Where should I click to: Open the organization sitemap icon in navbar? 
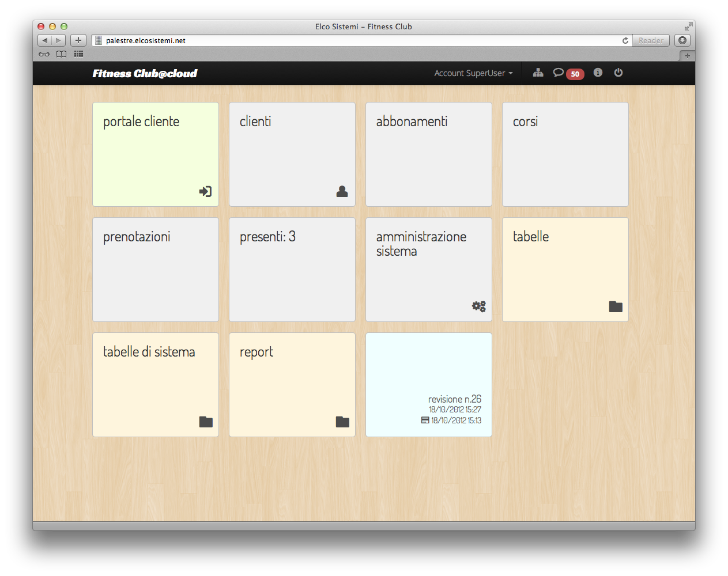[538, 73]
